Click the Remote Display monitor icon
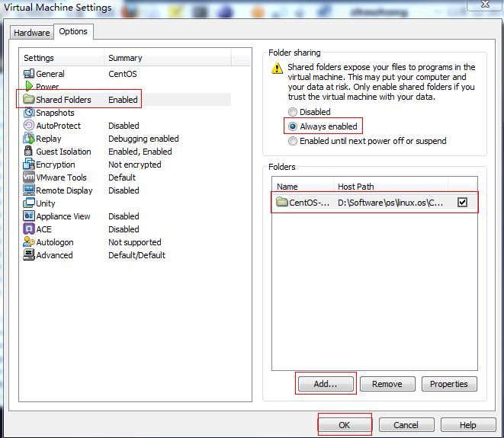This screenshot has height=438, width=504. [x=29, y=190]
